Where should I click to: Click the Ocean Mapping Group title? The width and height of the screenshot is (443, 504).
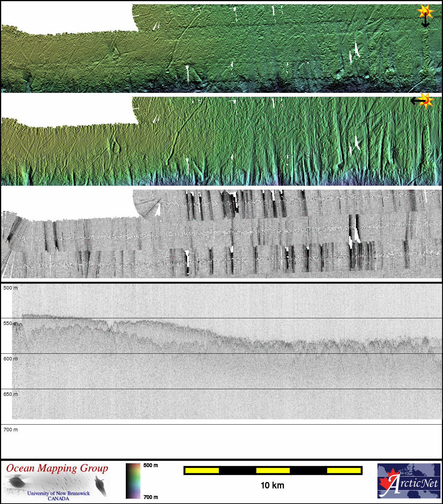[x=57, y=468]
